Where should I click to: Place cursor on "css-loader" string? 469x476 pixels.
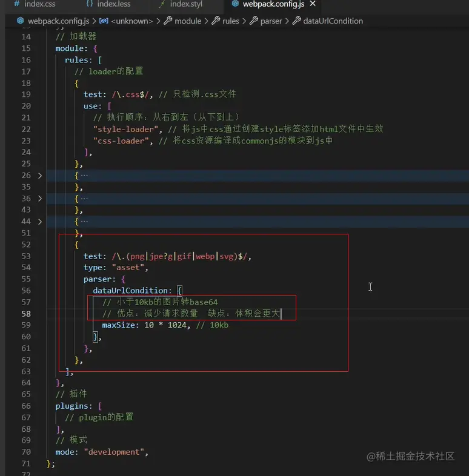(121, 140)
